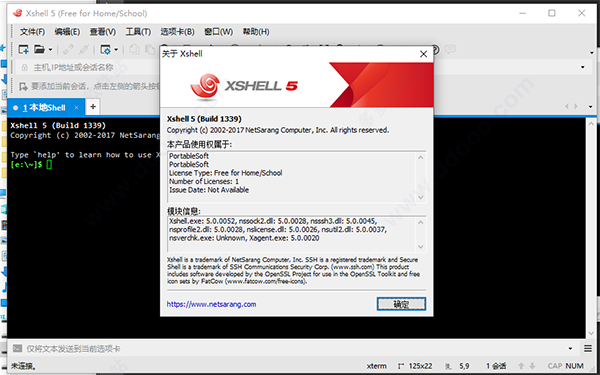Click the New Session toolbar icon
The height and width of the screenshot is (375, 600).
[x=24, y=49]
